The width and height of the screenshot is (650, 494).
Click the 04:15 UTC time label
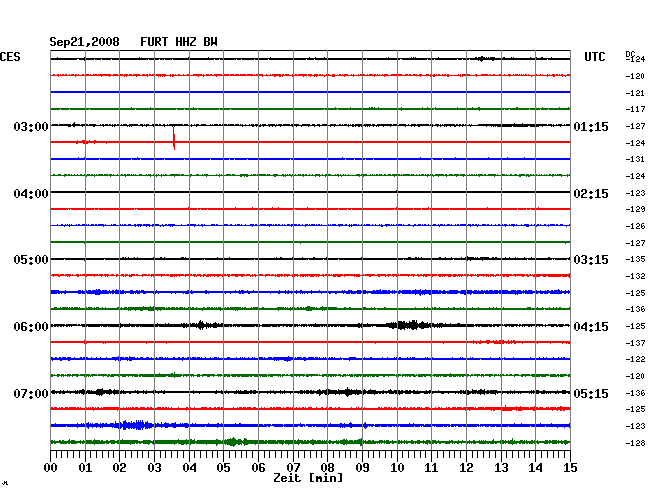tap(591, 327)
